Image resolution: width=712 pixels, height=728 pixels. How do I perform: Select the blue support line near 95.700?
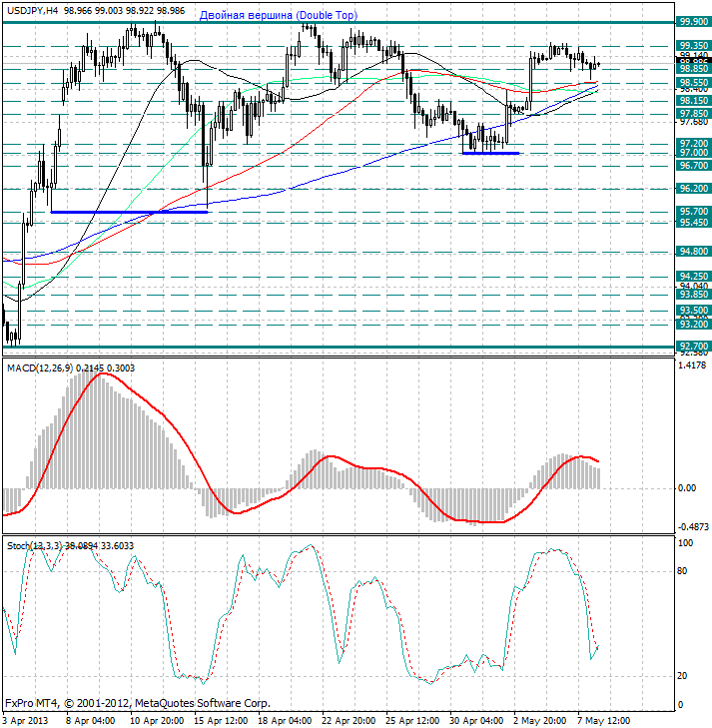pyautogui.click(x=129, y=212)
